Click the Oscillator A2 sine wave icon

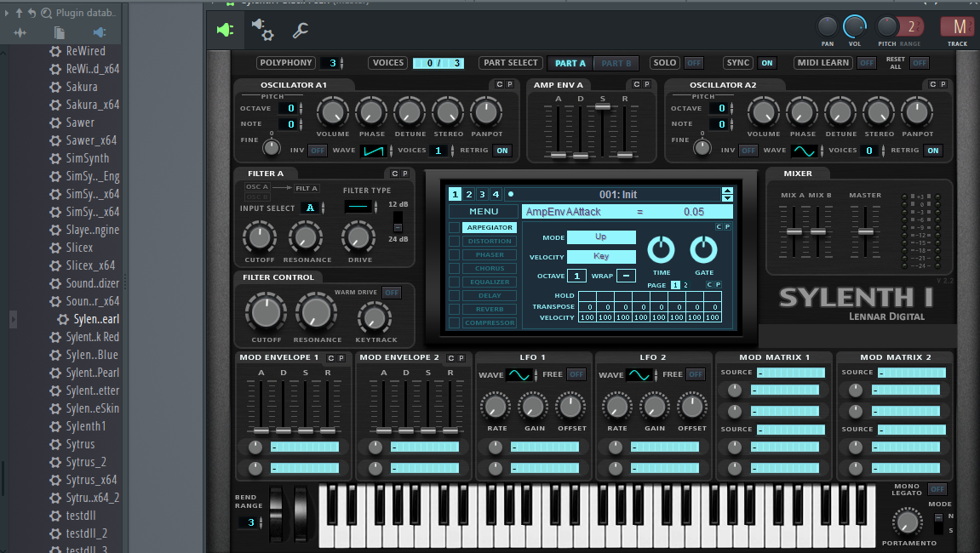[804, 151]
